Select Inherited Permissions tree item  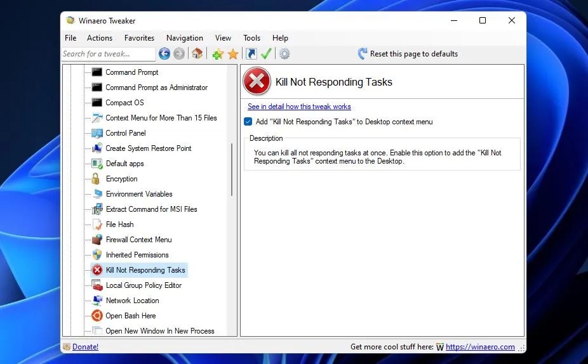tap(137, 255)
